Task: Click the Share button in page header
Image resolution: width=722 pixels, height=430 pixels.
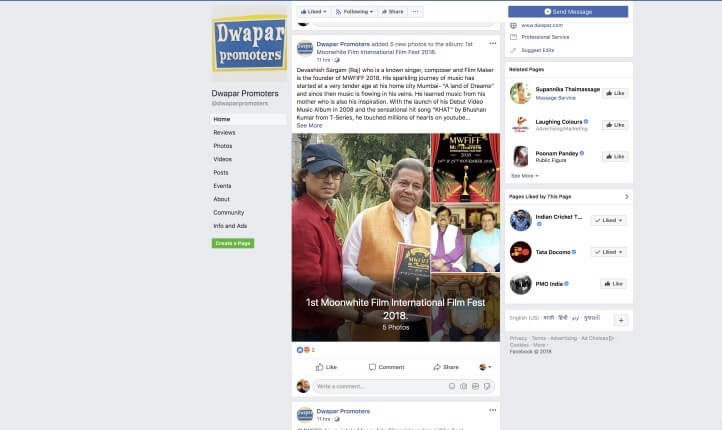Action: 392,12
